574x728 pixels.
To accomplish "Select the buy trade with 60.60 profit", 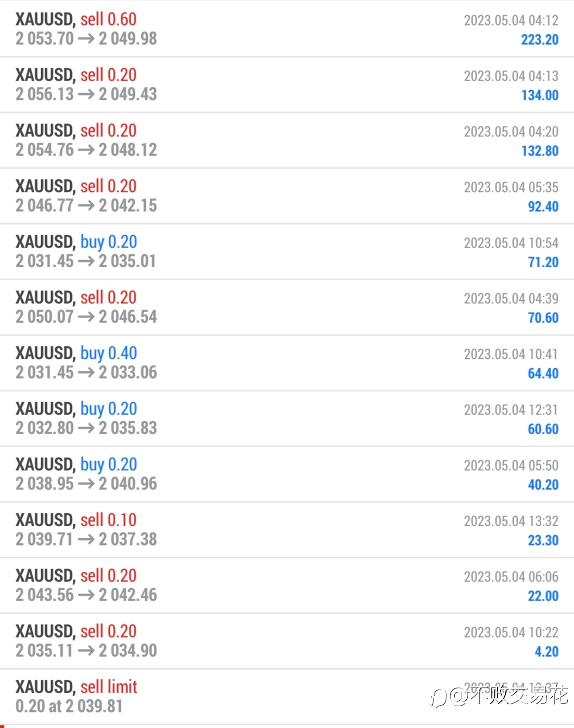I will coord(287,419).
